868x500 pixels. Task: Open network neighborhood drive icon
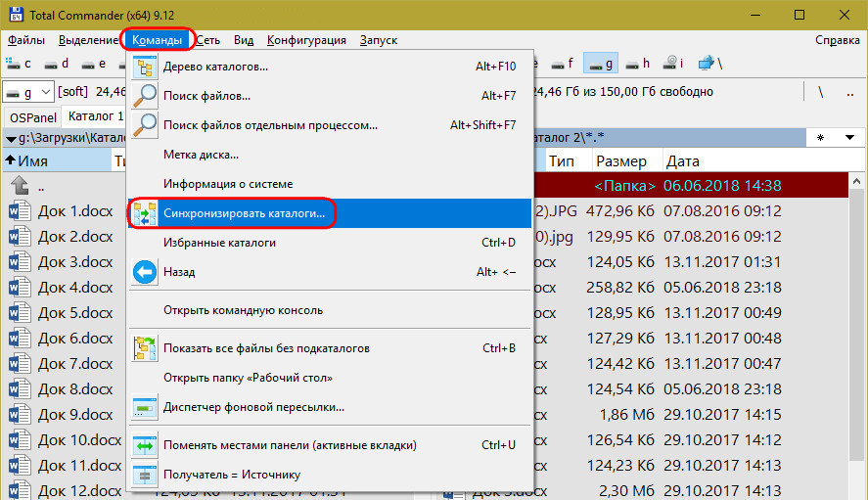coord(710,64)
